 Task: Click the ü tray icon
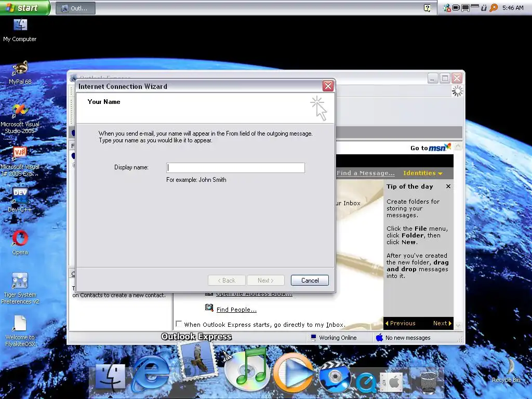coord(484,8)
